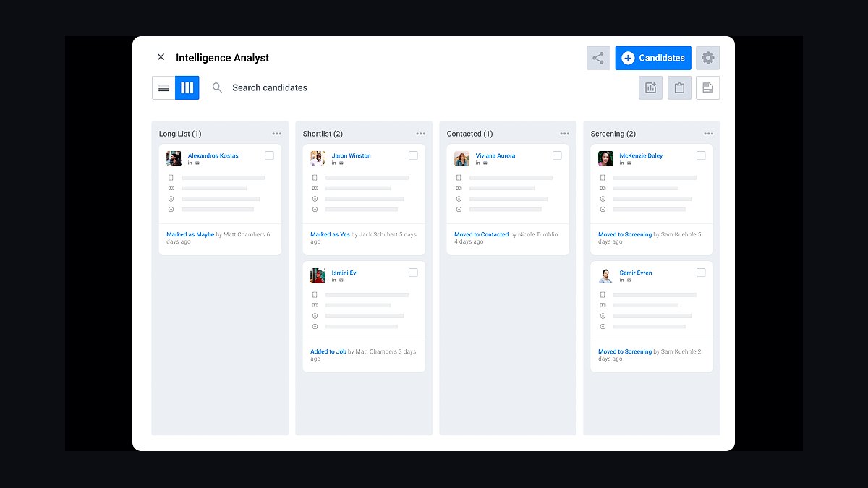Click the Shortlist (2) column title
Viewport: 868px width, 488px height.
point(323,134)
